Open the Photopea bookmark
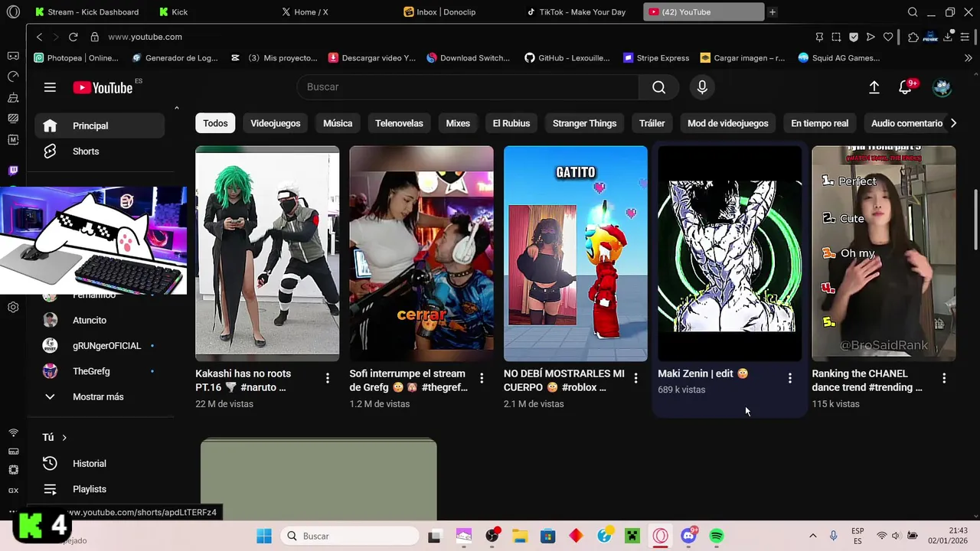This screenshot has height=551, width=980. click(x=77, y=58)
